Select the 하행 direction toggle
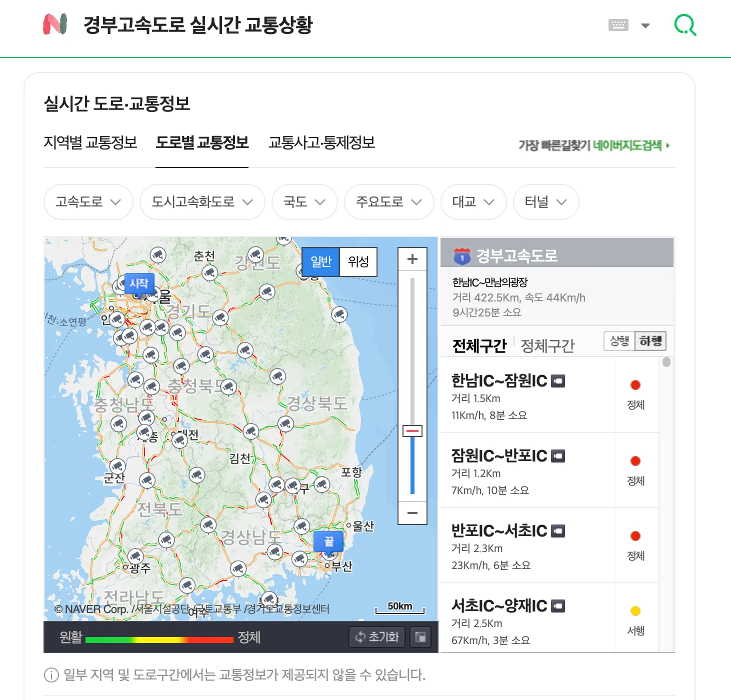The width and height of the screenshot is (731, 700). pos(650,341)
